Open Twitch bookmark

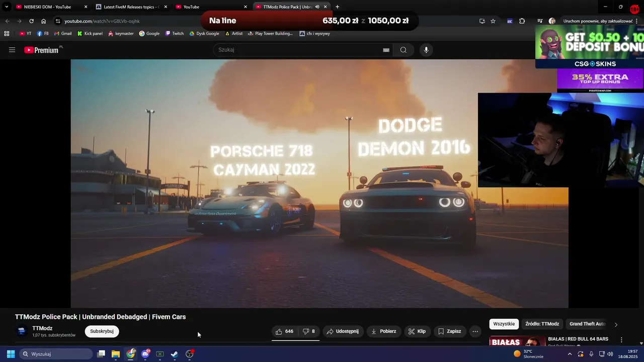click(x=175, y=34)
